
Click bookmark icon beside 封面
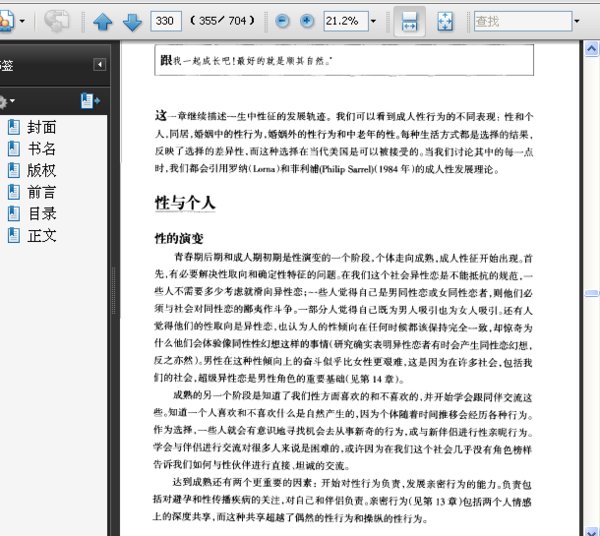[14, 127]
